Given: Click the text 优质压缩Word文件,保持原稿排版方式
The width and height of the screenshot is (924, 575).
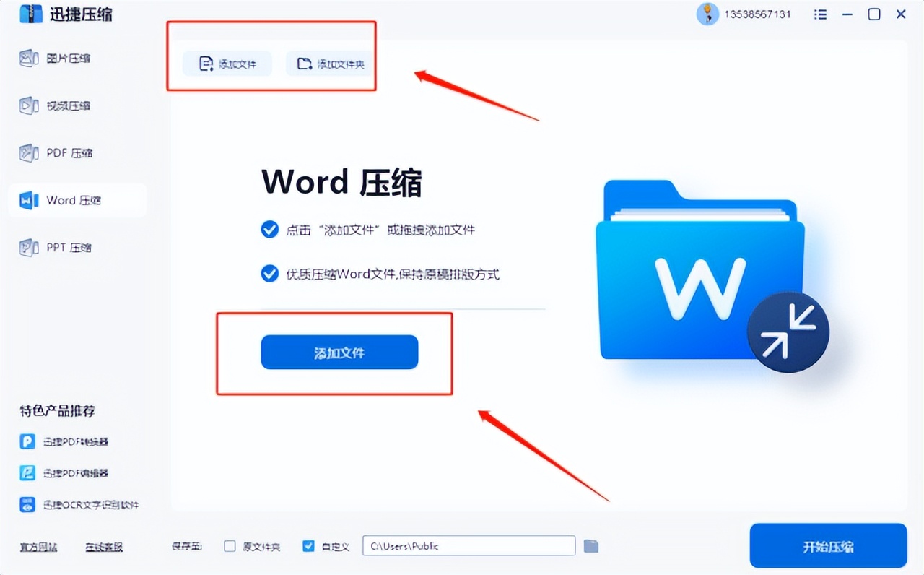Looking at the screenshot, I should (393, 274).
